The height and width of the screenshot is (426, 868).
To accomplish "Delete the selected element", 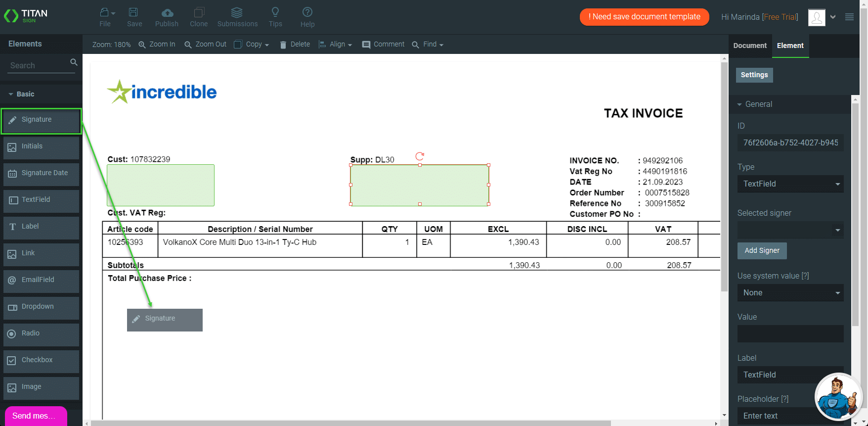I will pyautogui.click(x=295, y=45).
